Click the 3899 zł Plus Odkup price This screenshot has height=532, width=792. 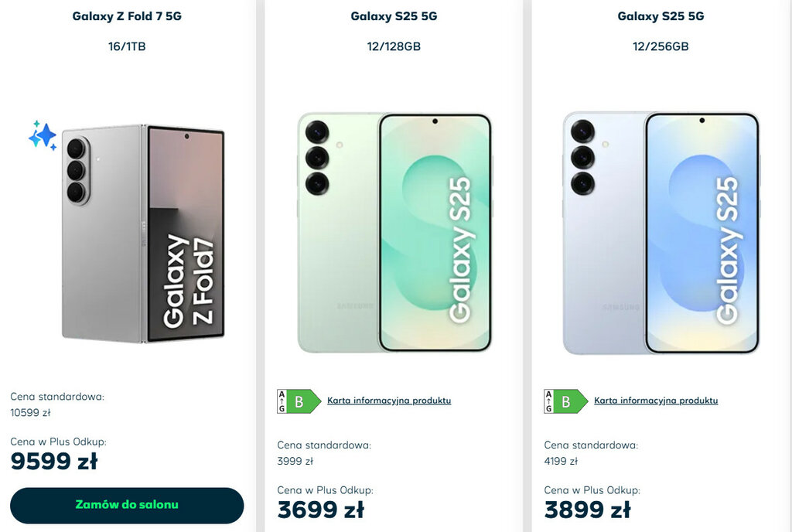pyautogui.click(x=588, y=510)
